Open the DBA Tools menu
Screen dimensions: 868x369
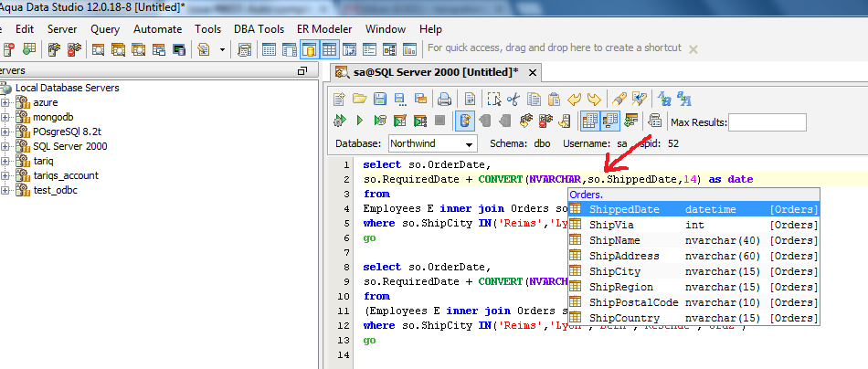click(259, 29)
